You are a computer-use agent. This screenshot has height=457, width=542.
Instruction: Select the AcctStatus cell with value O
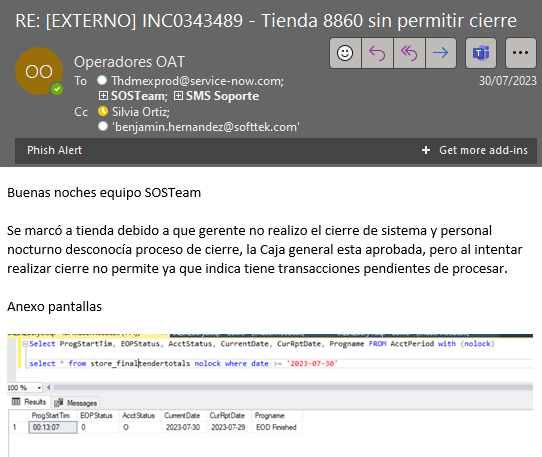pos(140,427)
